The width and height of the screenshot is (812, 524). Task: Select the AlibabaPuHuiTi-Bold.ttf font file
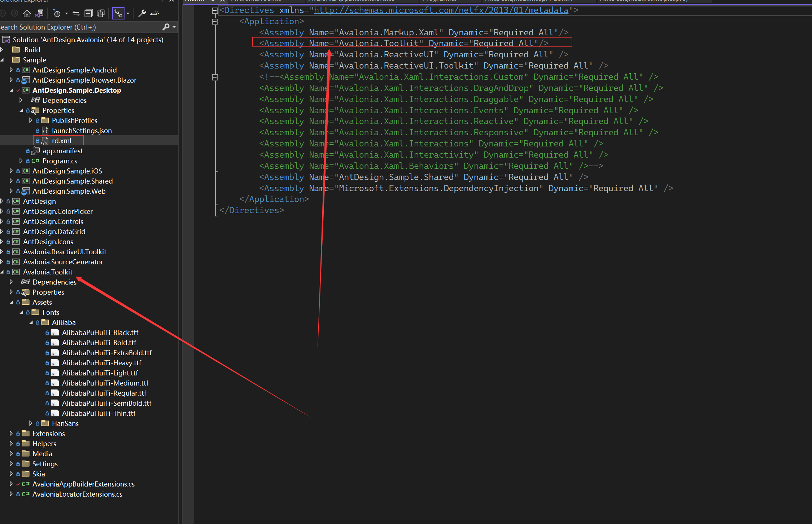100,343
